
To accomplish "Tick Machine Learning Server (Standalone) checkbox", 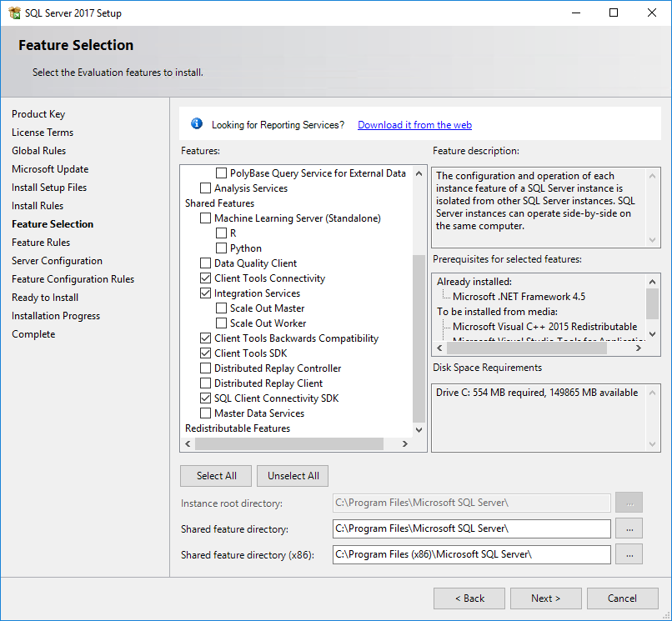I will pos(205,218).
